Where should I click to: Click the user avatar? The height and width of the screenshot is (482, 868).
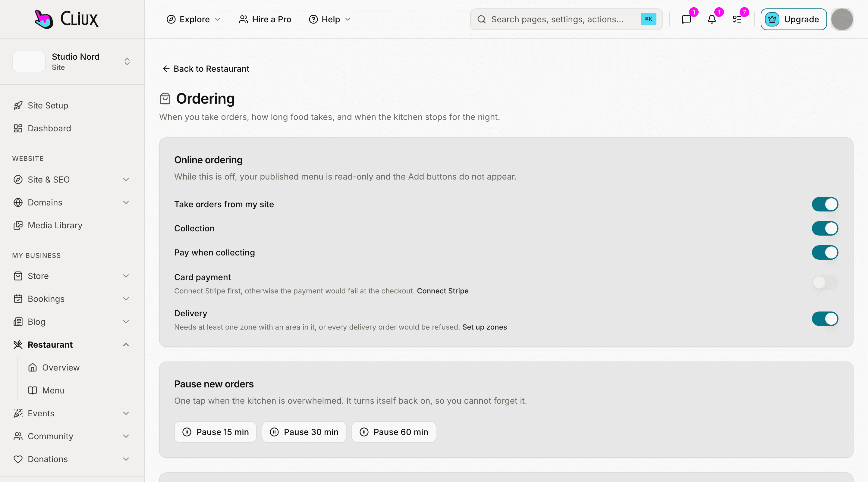click(842, 20)
